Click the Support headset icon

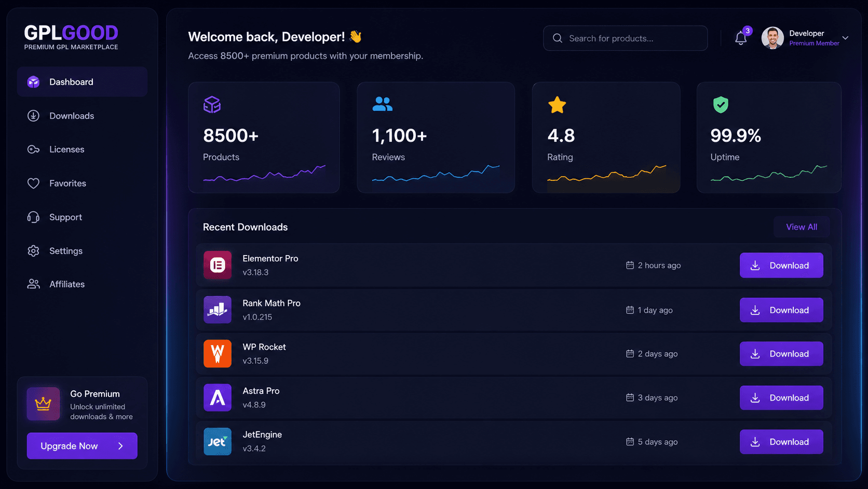(33, 217)
